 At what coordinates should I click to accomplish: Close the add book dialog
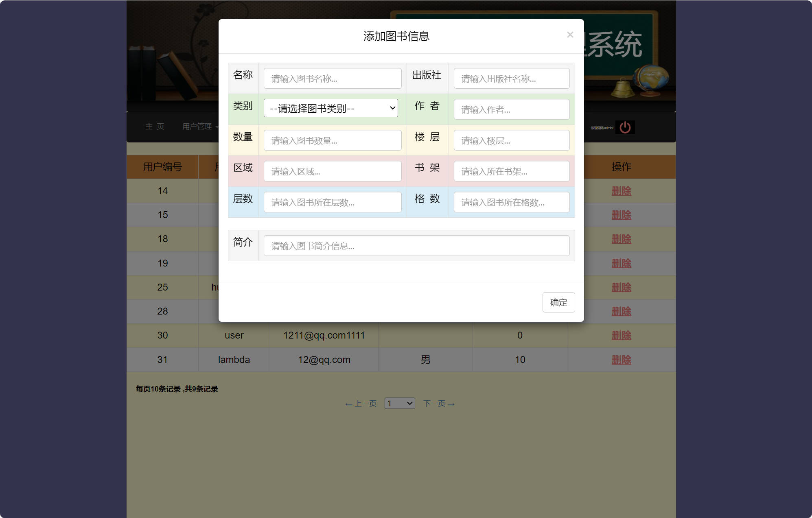(x=570, y=35)
